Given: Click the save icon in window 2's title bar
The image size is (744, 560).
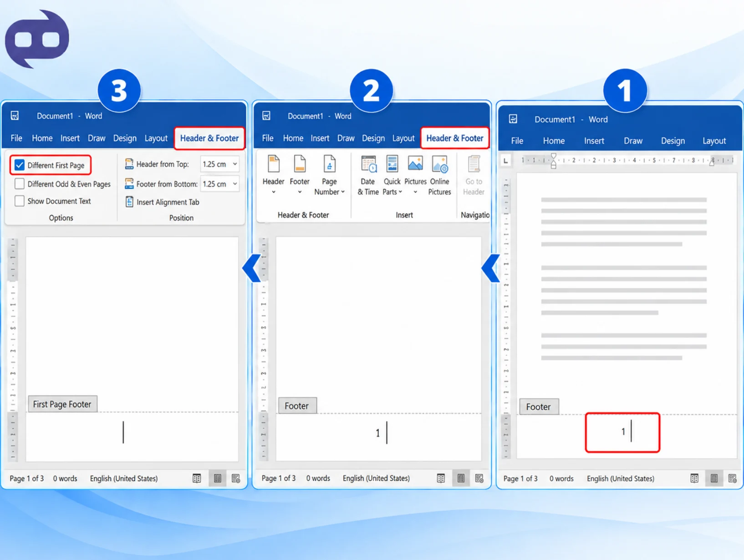Looking at the screenshot, I should coord(266,116).
